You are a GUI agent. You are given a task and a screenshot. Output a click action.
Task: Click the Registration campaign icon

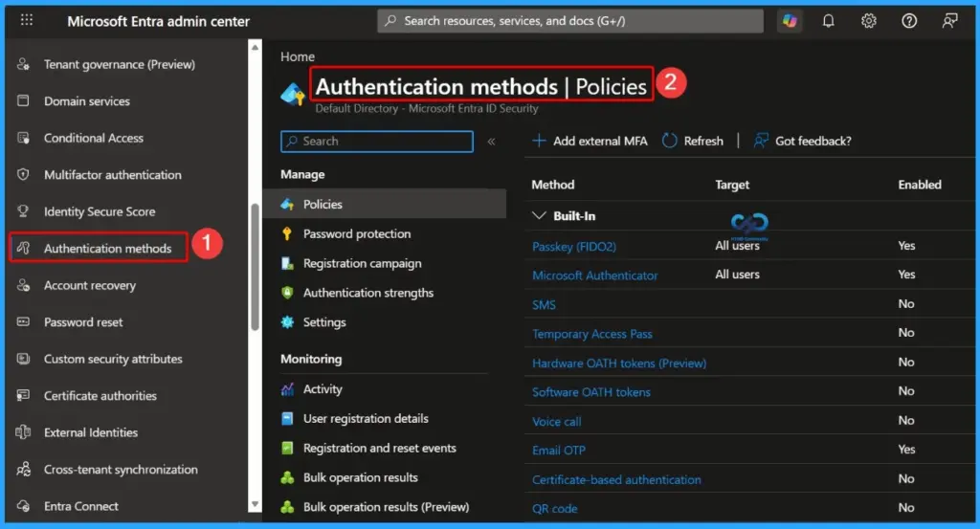tap(287, 263)
